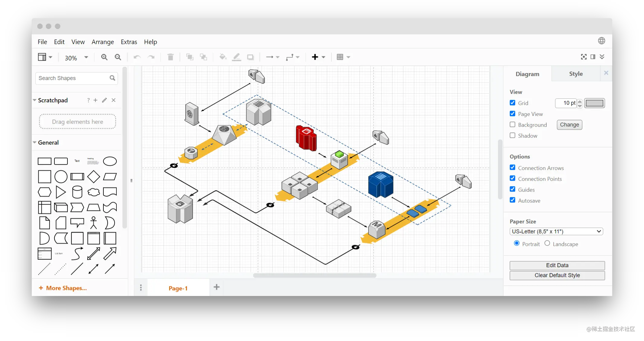Click the redo arrow icon
The height and width of the screenshot is (341, 644).
click(x=151, y=57)
